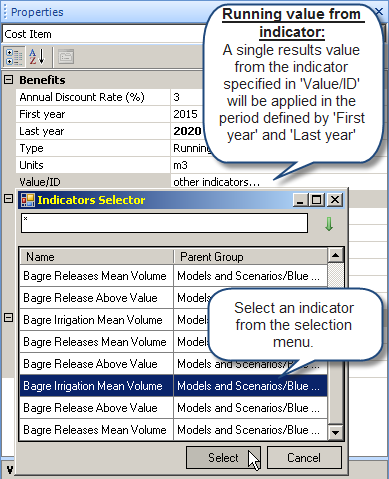Viewport: 389px width, 479px height.
Task: Maximize the Indicators Selector dialog
Action: pyautogui.click(x=317, y=200)
